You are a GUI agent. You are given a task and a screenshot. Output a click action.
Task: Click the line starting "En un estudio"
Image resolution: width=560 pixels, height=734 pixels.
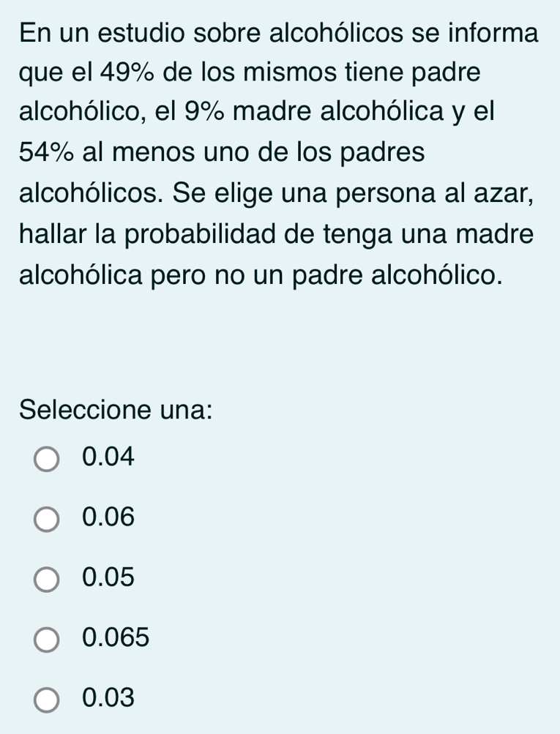pyautogui.click(x=280, y=34)
